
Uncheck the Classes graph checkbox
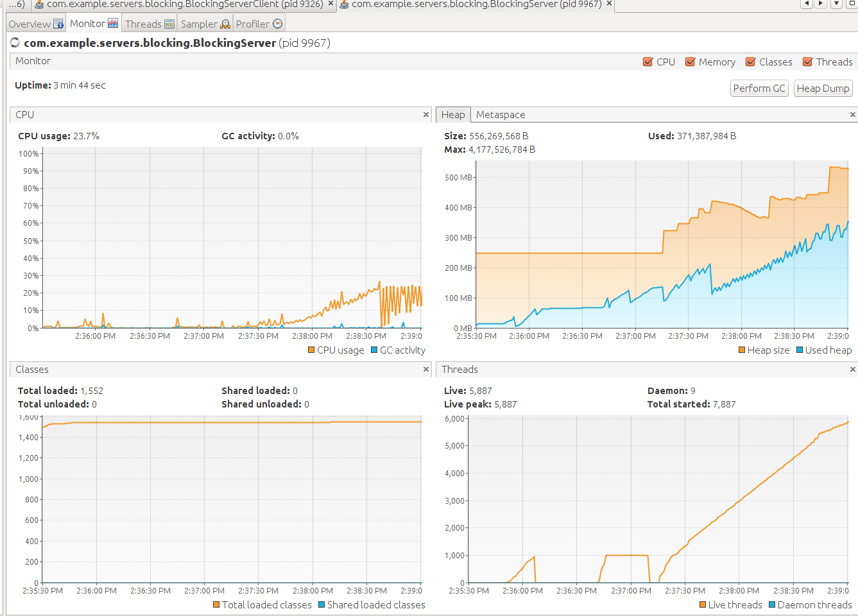tap(751, 62)
